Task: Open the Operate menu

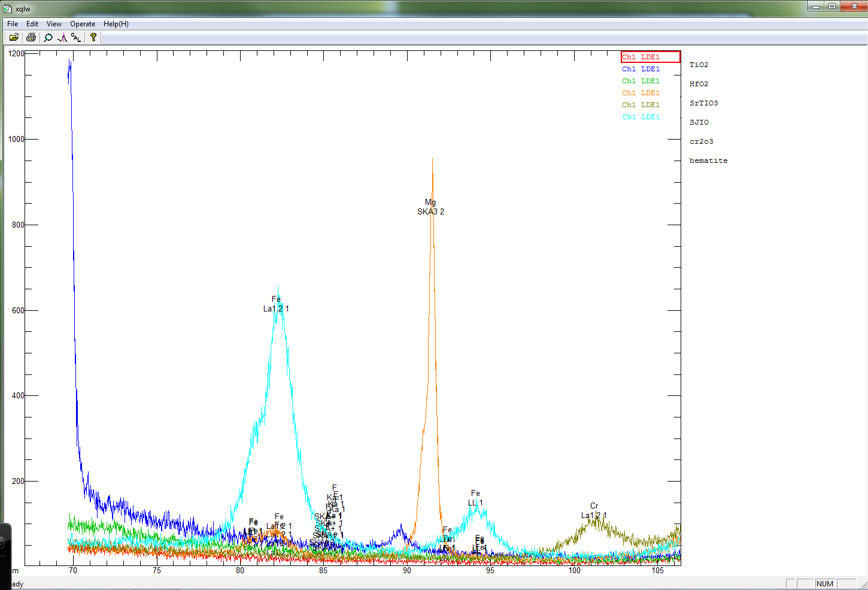Action: pos(83,24)
